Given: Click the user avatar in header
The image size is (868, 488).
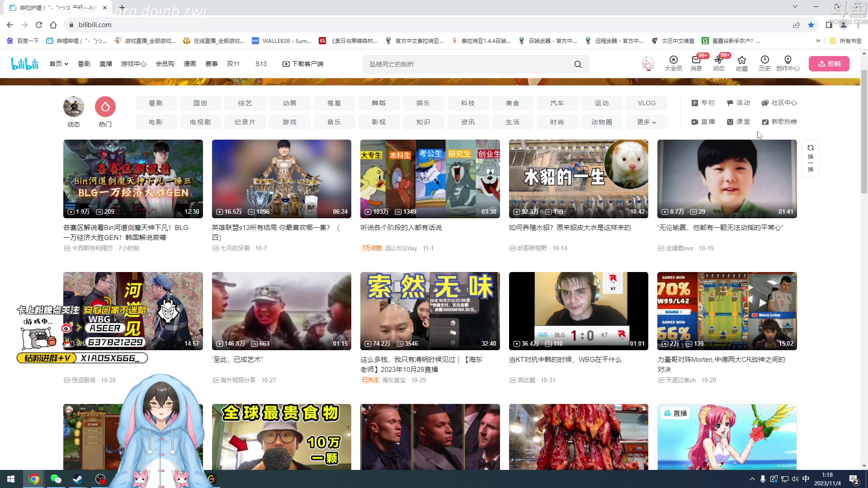Looking at the screenshot, I should tap(648, 64).
